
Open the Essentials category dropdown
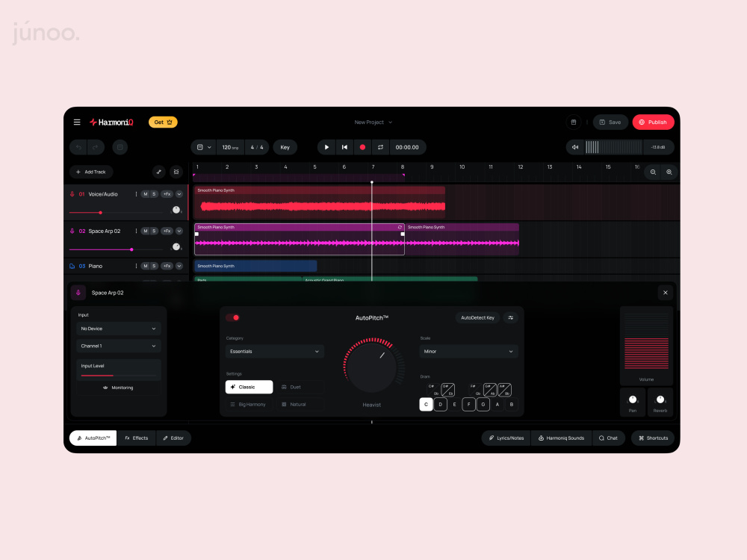pos(275,352)
